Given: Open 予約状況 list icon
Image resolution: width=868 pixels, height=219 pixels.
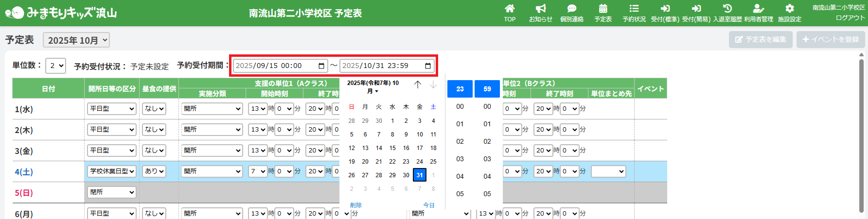Looking at the screenshot, I should tap(634, 9).
